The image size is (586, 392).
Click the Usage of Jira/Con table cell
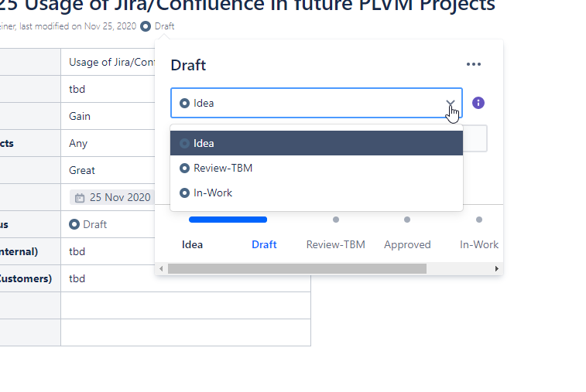pos(108,62)
